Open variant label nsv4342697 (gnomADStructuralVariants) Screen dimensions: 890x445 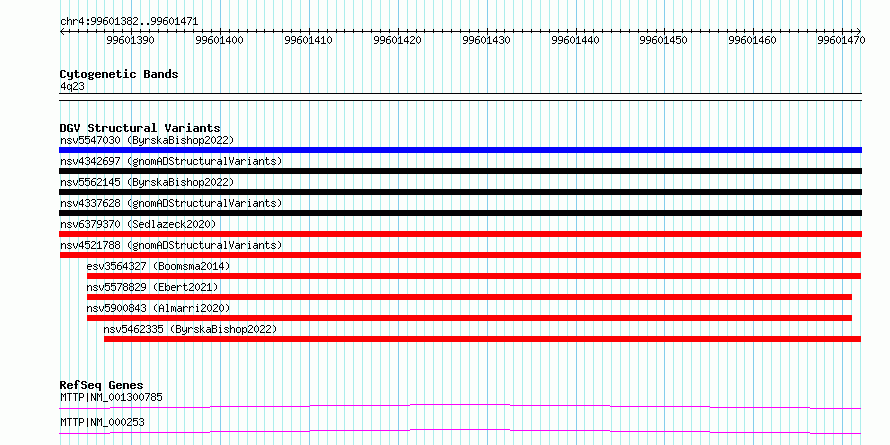[171, 161]
